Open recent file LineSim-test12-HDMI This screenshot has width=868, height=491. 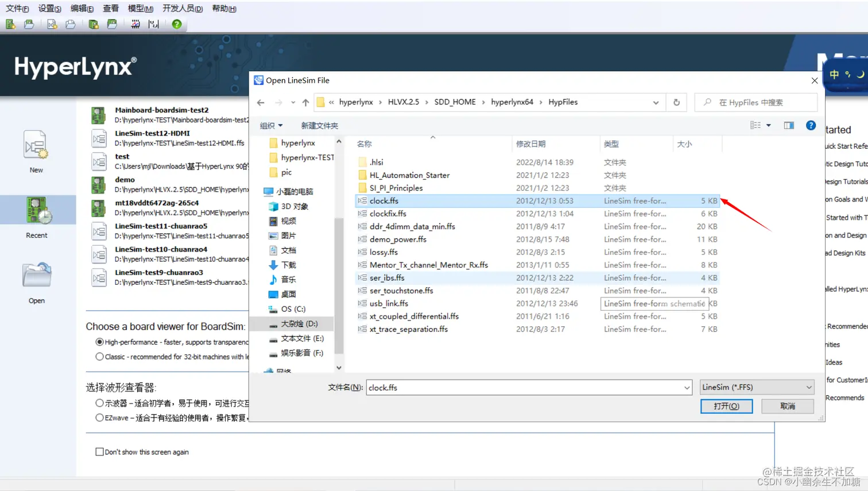(152, 133)
